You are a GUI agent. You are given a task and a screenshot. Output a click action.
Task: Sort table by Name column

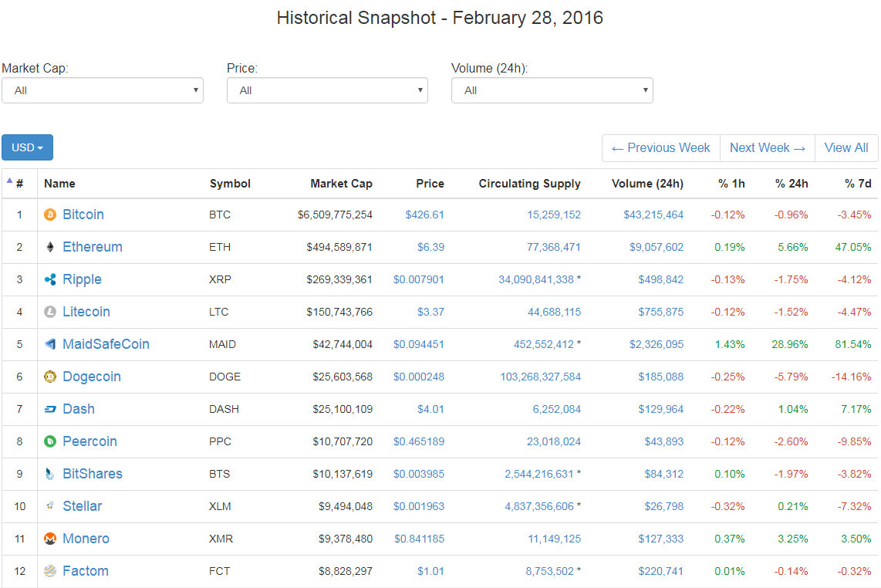pyautogui.click(x=59, y=184)
